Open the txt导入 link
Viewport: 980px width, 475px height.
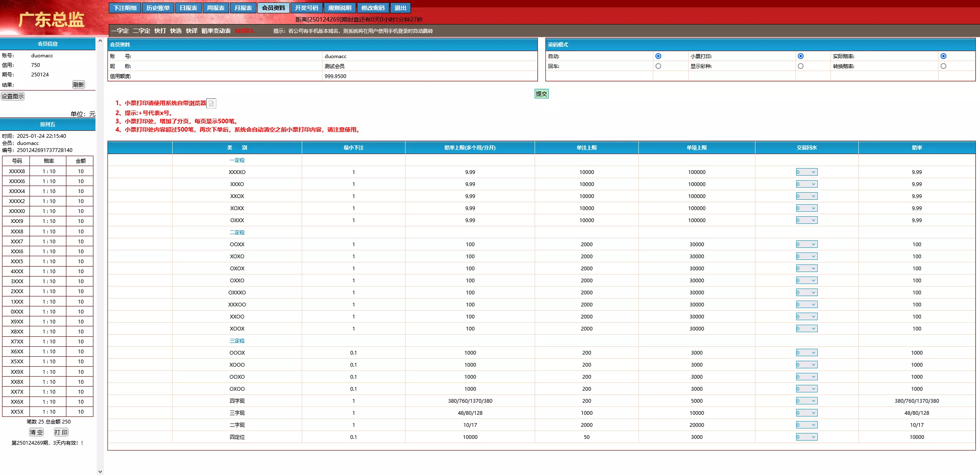point(244,31)
